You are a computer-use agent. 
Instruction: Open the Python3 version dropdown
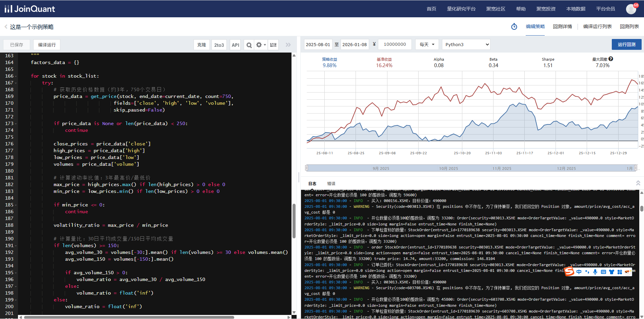pos(466,44)
